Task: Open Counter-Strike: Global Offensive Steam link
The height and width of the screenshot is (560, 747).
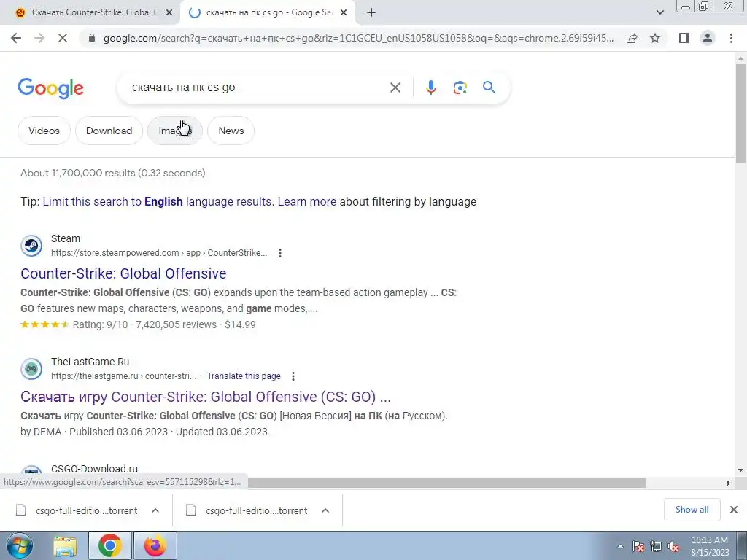Action: coord(123,273)
